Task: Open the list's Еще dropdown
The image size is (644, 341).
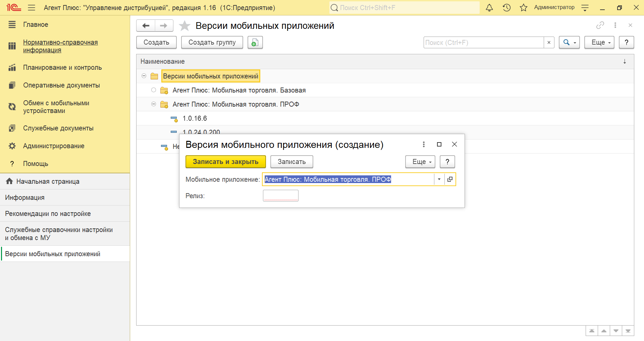Action: pos(599,43)
